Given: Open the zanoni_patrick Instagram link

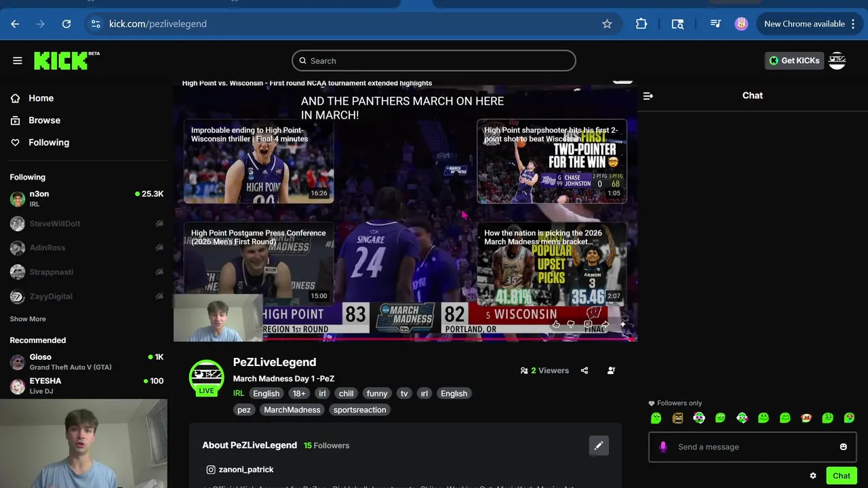Looking at the screenshot, I should tap(240, 469).
